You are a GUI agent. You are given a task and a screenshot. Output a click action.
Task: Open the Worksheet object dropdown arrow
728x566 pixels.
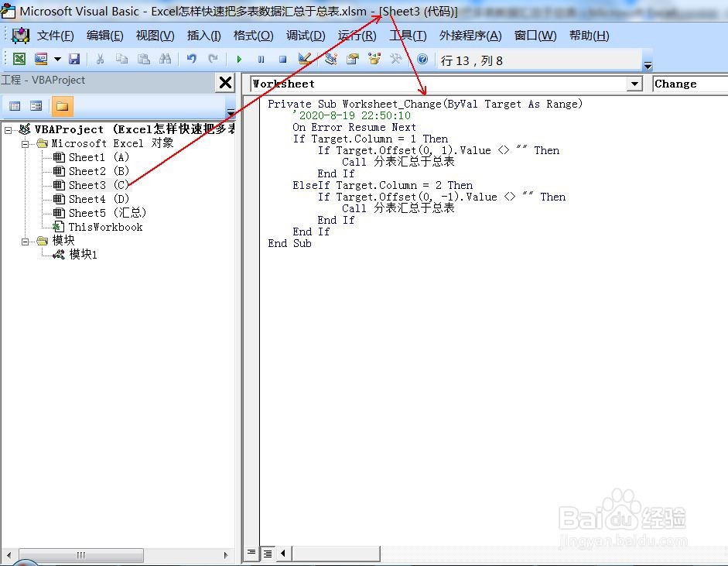634,84
